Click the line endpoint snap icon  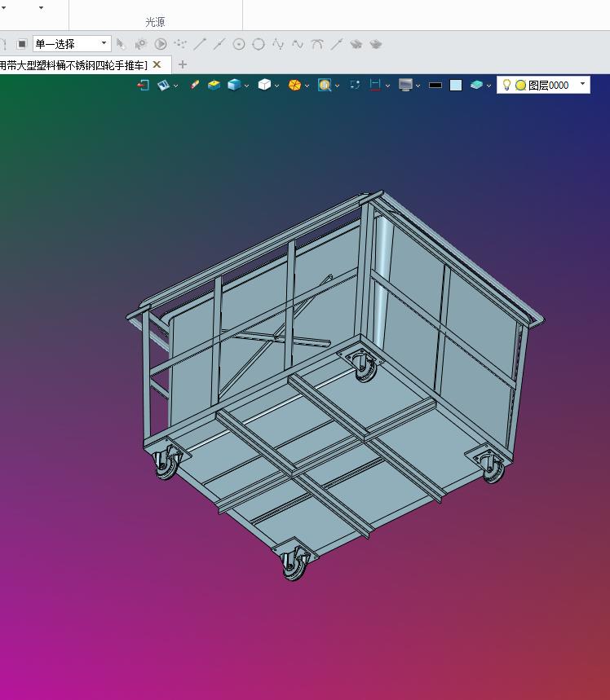(x=200, y=44)
